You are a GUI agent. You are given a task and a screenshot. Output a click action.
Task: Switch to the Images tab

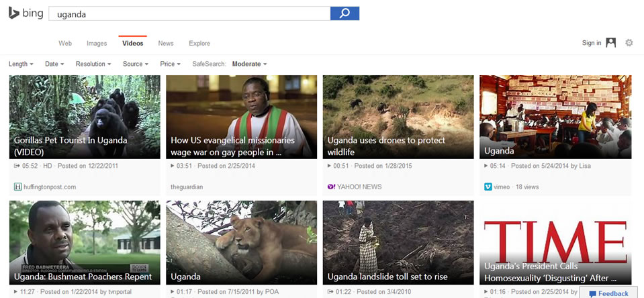pyautogui.click(x=97, y=43)
